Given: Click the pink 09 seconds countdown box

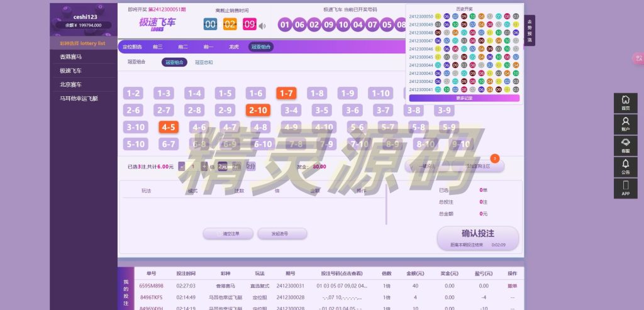Looking at the screenshot, I should point(250,25).
